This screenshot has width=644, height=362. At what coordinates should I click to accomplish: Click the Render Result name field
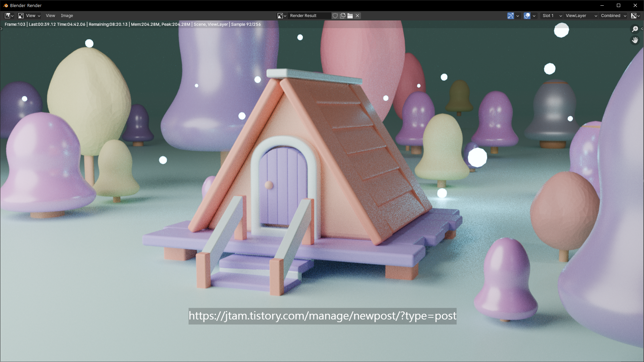click(x=309, y=16)
